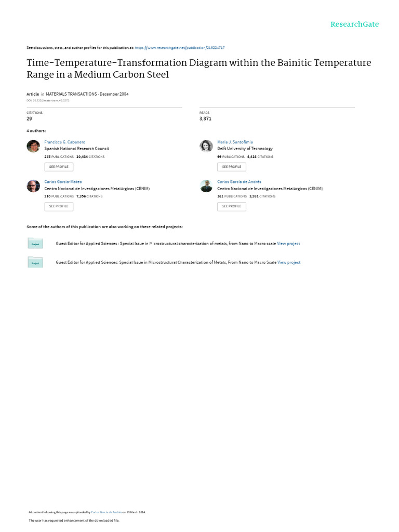This screenshot has width=399, height=532.
Task: Click See Profile under Carlos Garcia de Andrés
Action: point(232,206)
